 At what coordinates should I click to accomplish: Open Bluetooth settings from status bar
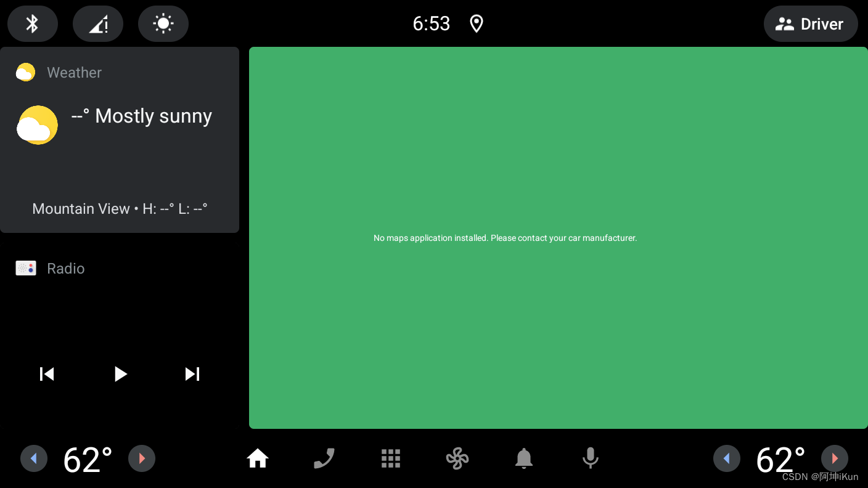[33, 24]
